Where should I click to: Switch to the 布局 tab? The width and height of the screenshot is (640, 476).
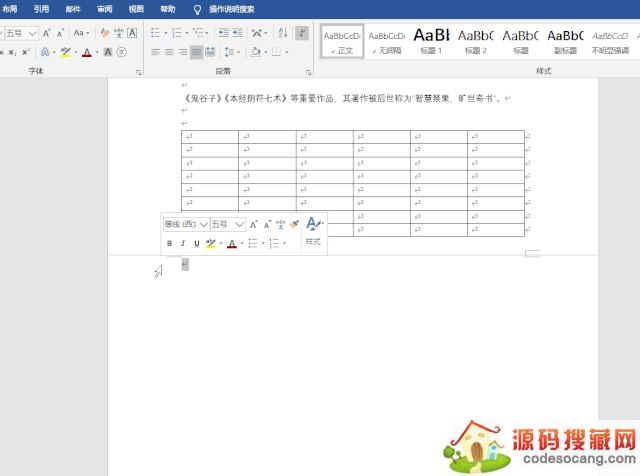10,9
